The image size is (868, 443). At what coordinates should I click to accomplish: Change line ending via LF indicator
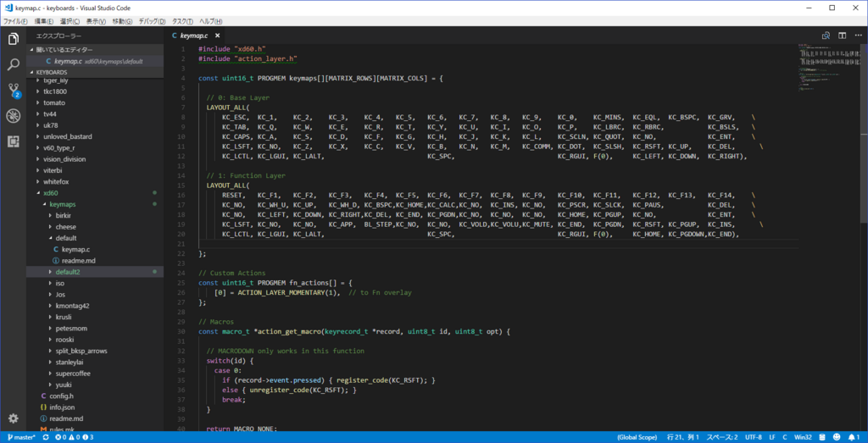click(x=771, y=437)
